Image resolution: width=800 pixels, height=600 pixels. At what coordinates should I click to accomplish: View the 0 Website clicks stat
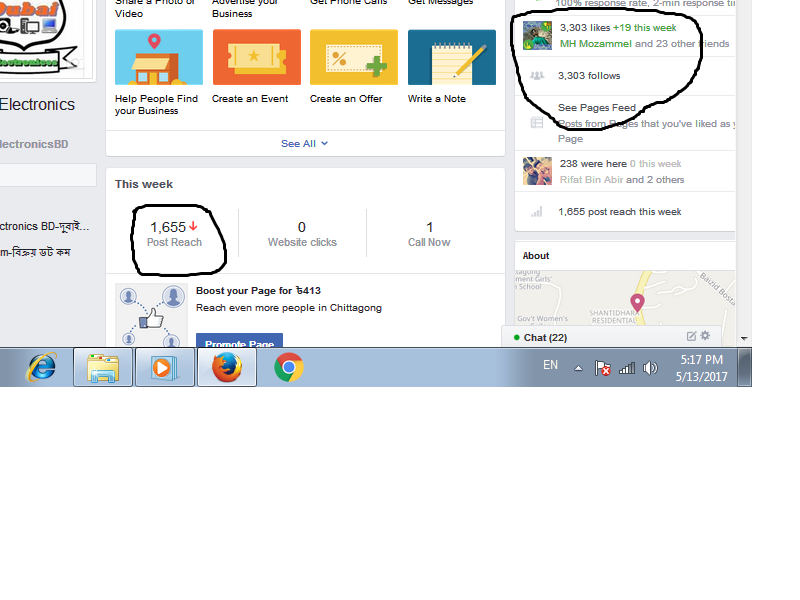(302, 234)
